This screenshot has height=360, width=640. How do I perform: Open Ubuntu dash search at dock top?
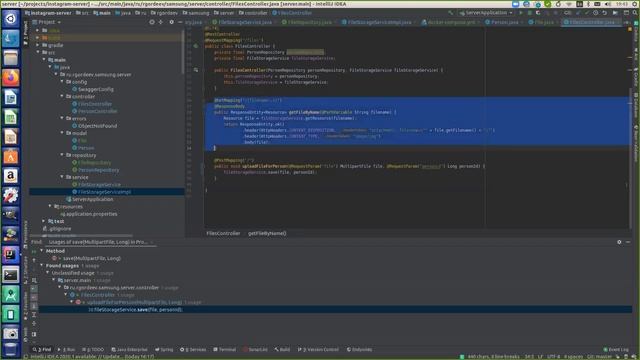click(11, 18)
